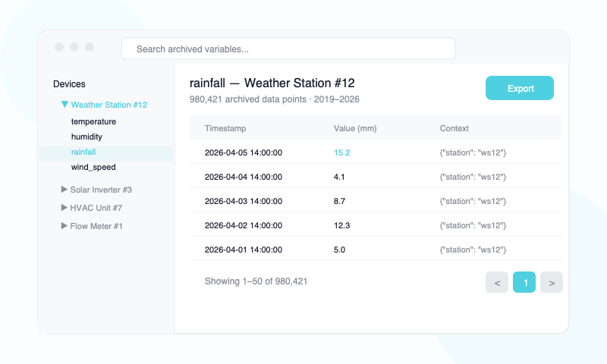This screenshot has height=364, width=607.
Task: Click the 2026-04-04 14:00:00 timestamp
Action: pos(244,177)
